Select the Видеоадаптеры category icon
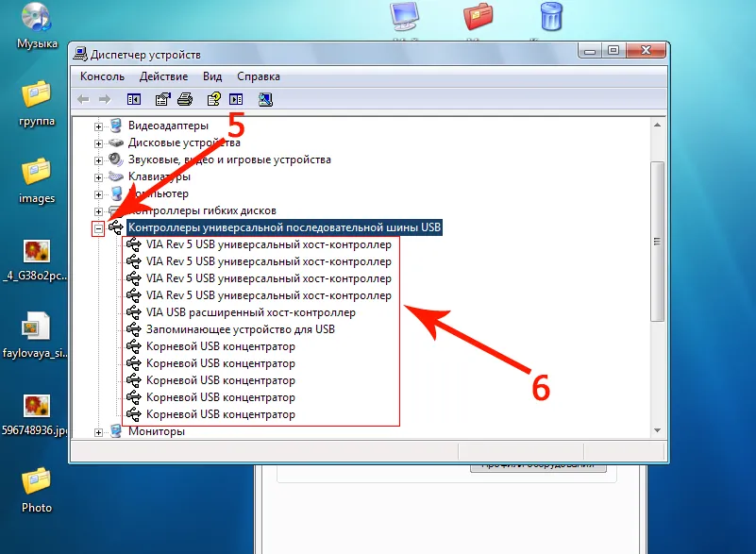756x554 pixels. (116, 126)
